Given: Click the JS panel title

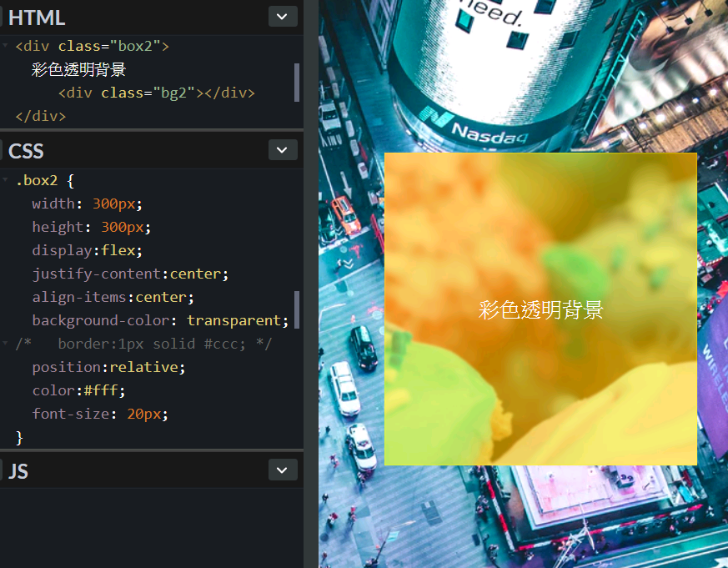Looking at the screenshot, I should (x=18, y=471).
